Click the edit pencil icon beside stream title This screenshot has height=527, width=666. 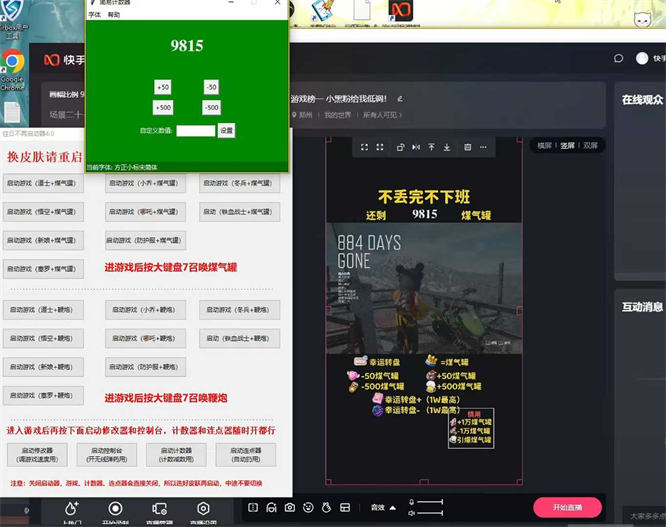[x=400, y=99]
